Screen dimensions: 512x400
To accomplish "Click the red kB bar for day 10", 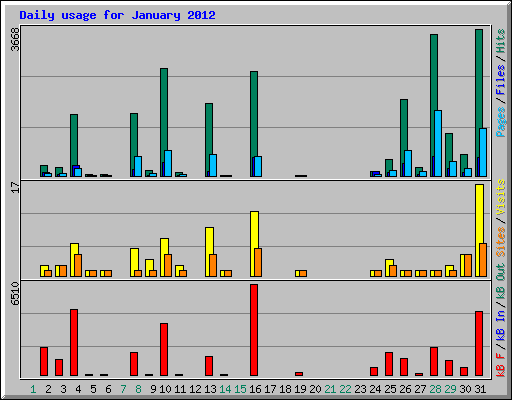I will (164, 350).
